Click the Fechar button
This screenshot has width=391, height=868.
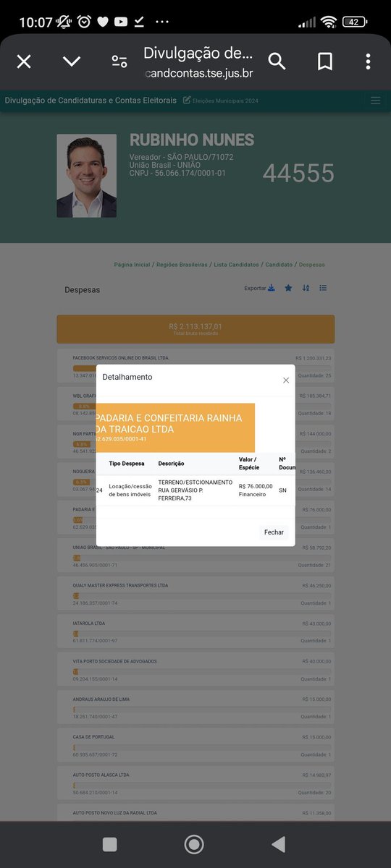[x=274, y=532]
